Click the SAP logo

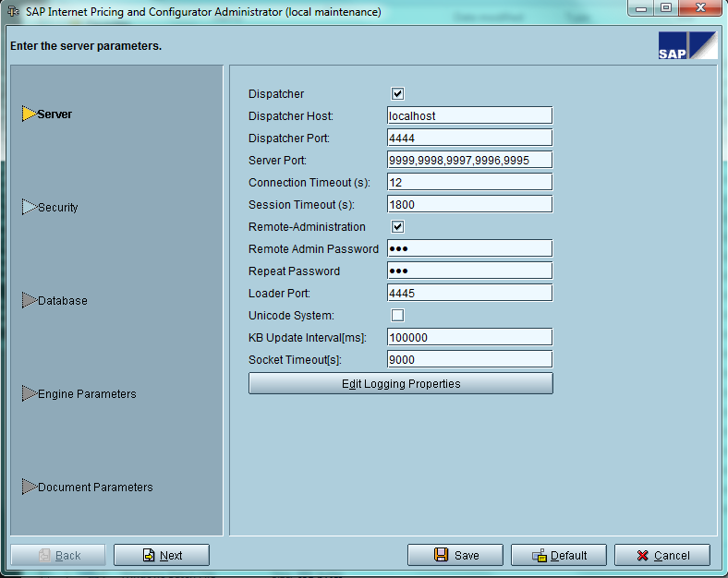687,45
